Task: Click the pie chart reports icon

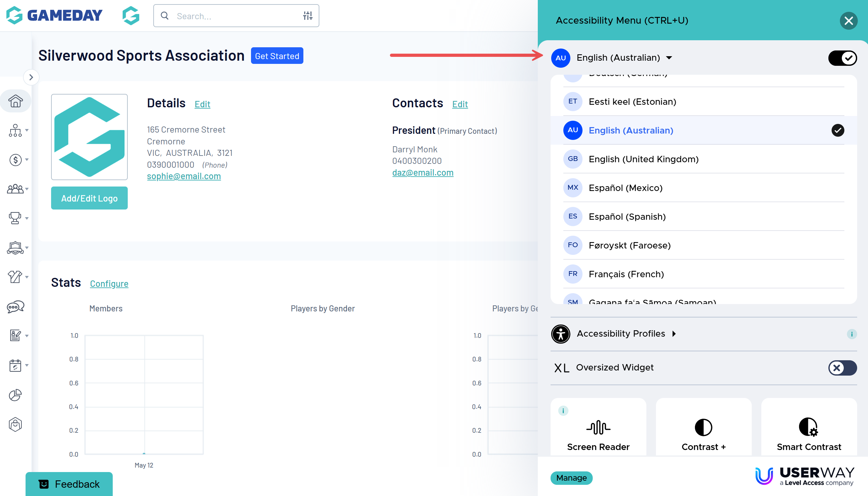Action: [x=15, y=395]
